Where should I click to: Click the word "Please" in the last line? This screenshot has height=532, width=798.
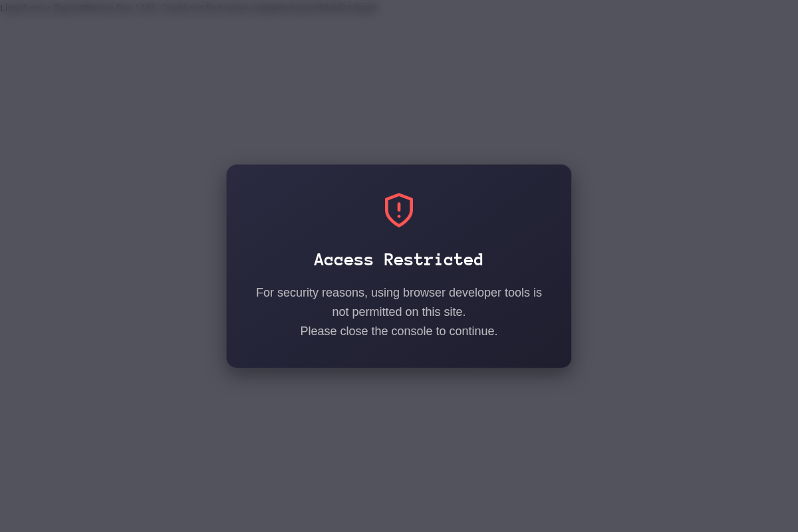[319, 331]
